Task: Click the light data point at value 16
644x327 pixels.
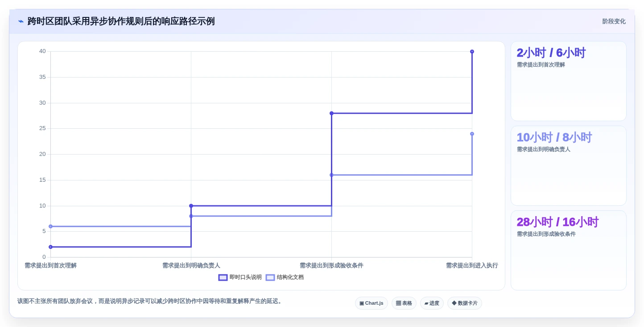Action: 331,175
